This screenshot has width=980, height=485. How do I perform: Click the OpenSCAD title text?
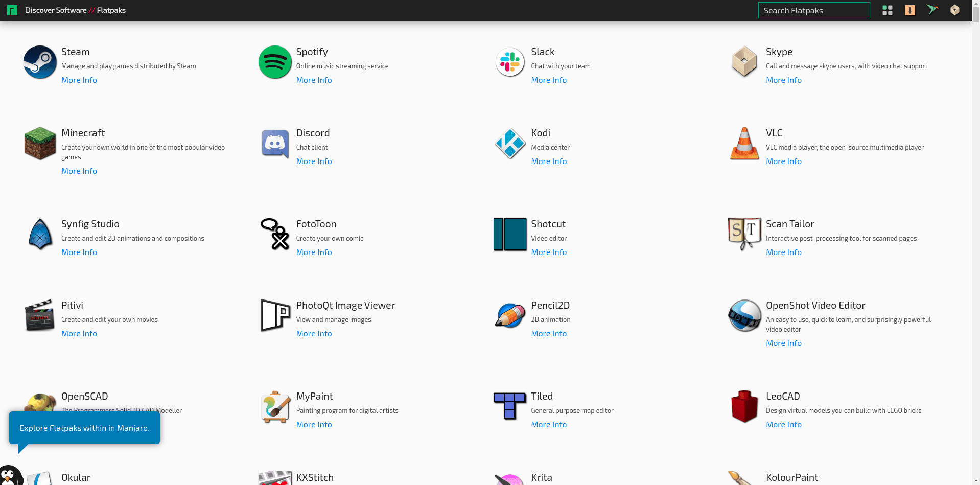click(x=85, y=397)
